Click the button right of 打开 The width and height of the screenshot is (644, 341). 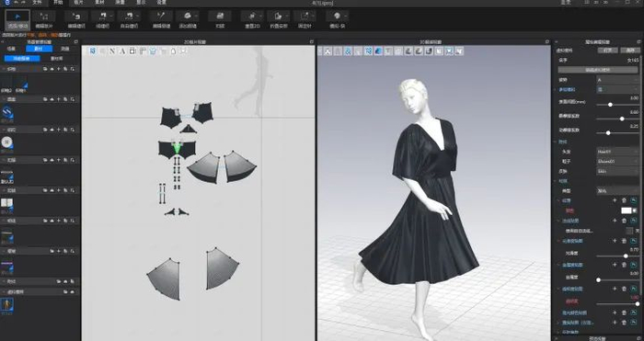[630, 51]
